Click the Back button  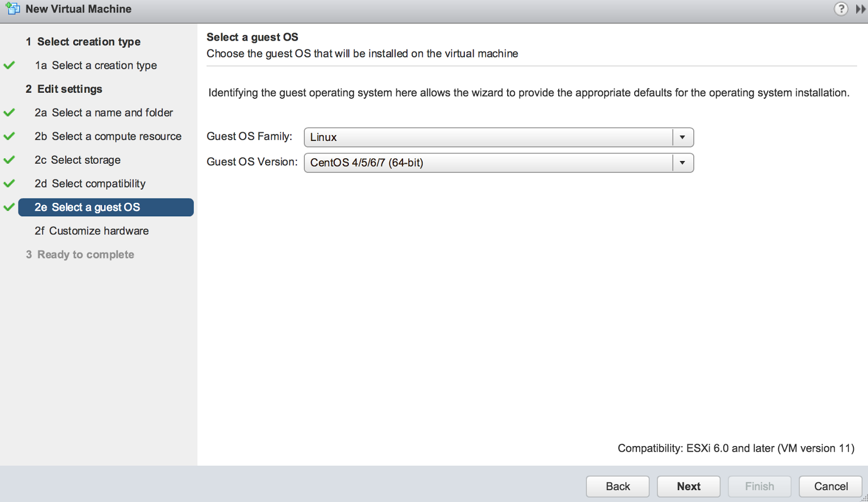[618, 486]
